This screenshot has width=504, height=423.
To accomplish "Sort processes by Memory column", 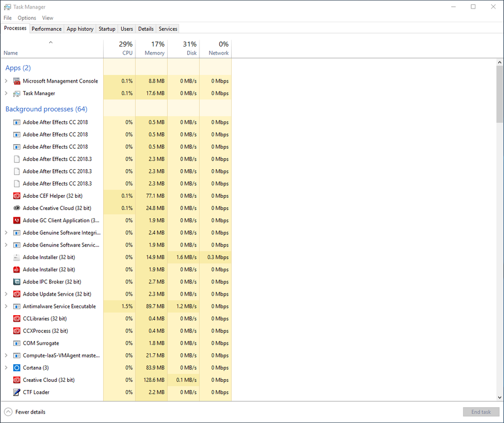I will (151, 49).
